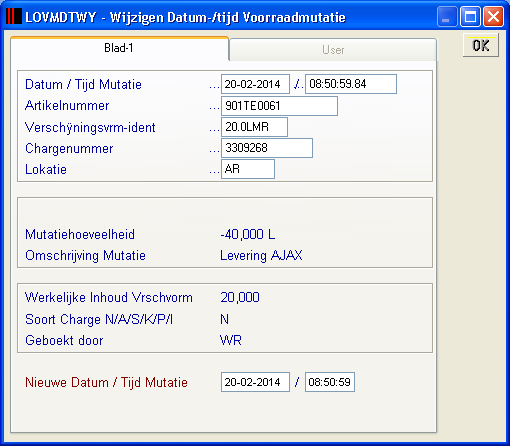Click the Lokatie field AR
The width and height of the screenshot is (510, 446).
point(248,169)
